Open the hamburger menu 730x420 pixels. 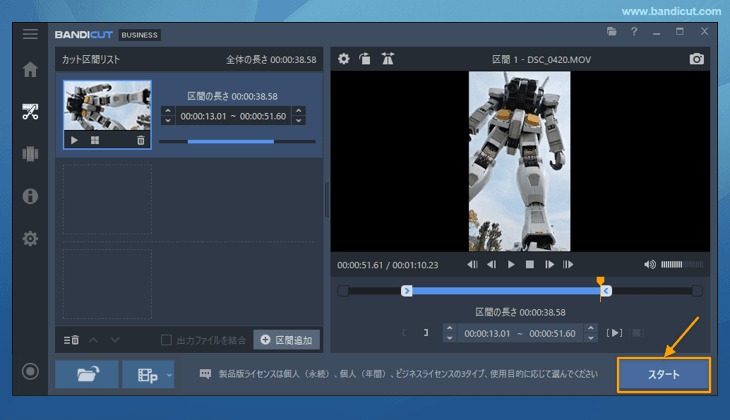coord(30,34)
